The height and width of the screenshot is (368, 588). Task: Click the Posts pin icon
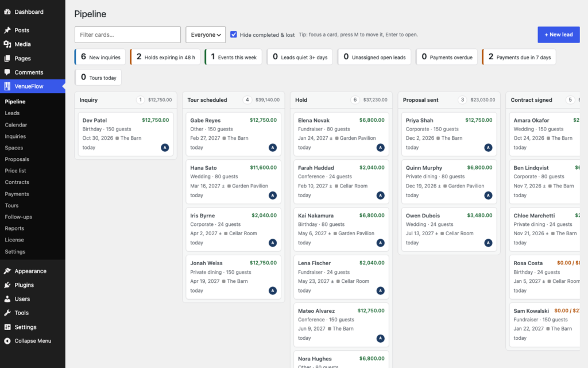point(7,30)
